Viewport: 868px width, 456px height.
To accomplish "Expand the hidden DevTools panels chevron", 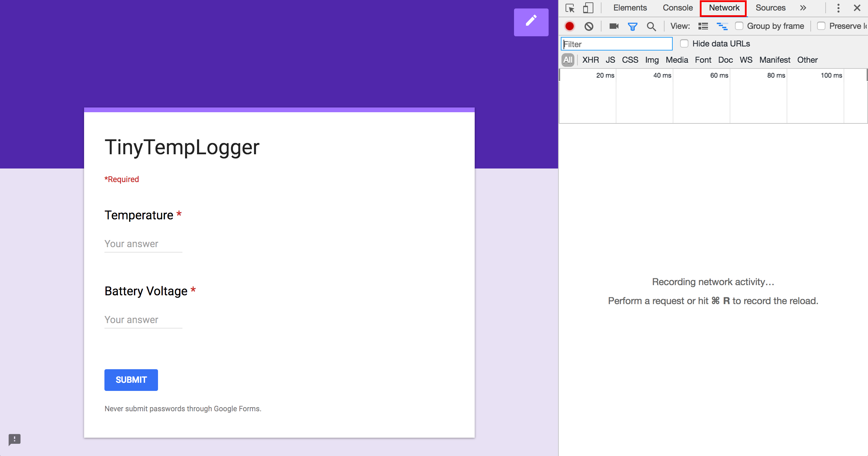I will 803,8.
